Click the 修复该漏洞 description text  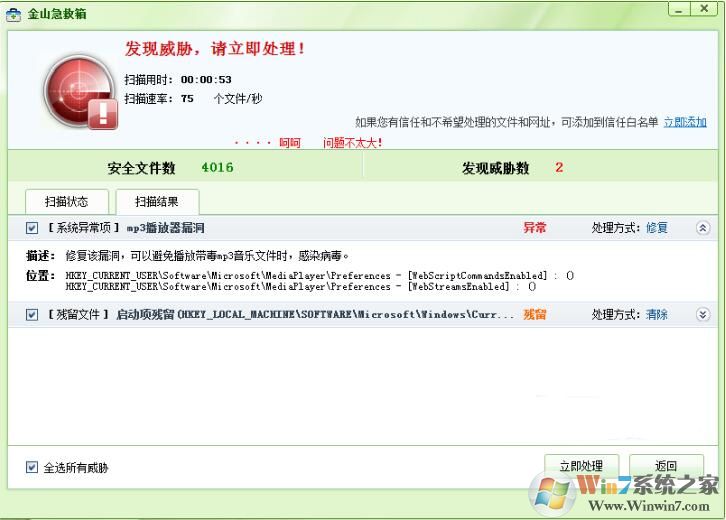coord(207,256)
